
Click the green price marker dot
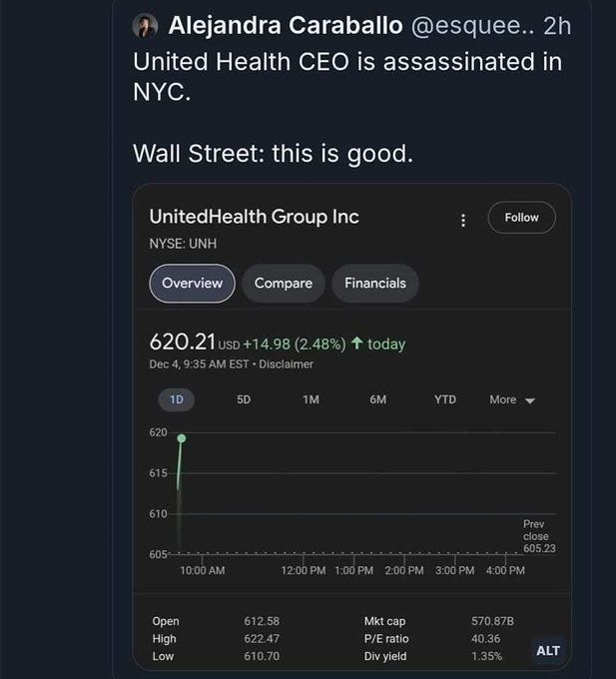tap(182, 438)
